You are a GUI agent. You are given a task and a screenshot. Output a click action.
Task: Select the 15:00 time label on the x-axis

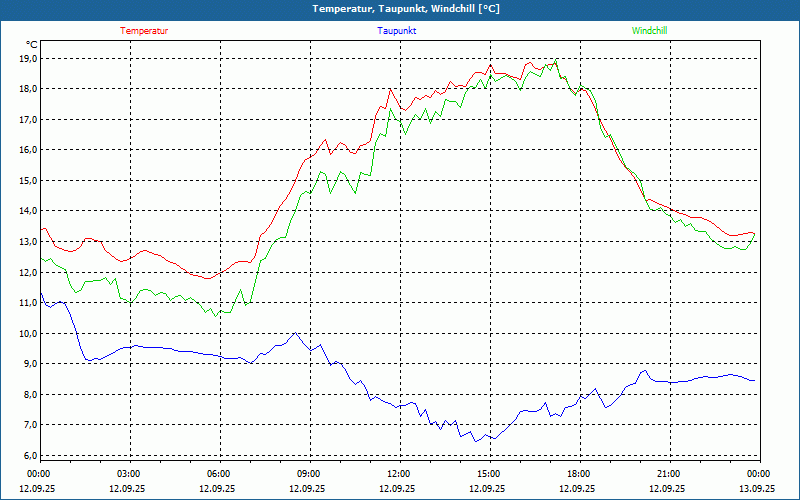pos(488,474)
